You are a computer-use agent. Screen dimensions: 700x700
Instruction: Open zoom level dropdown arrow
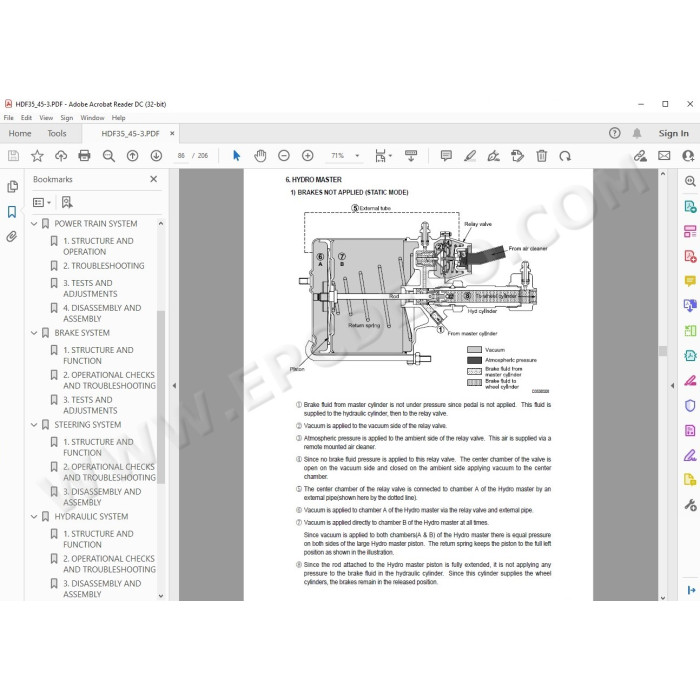point(357,155)
